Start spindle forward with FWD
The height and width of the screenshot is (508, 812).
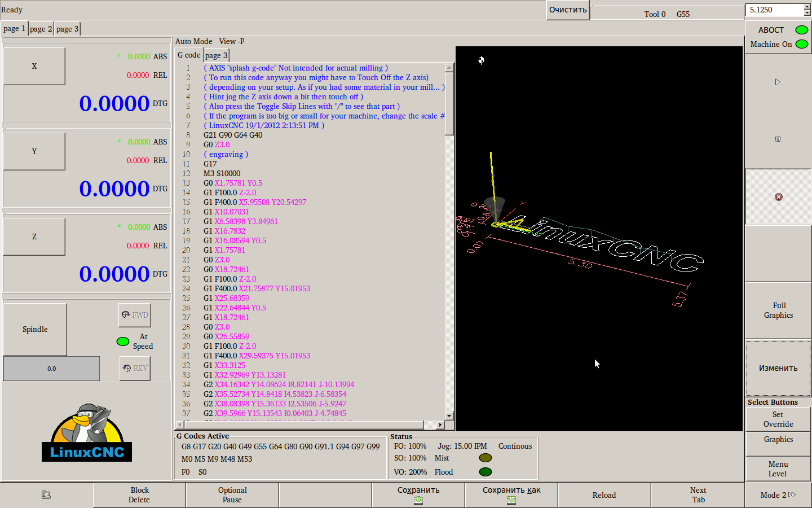135,315
